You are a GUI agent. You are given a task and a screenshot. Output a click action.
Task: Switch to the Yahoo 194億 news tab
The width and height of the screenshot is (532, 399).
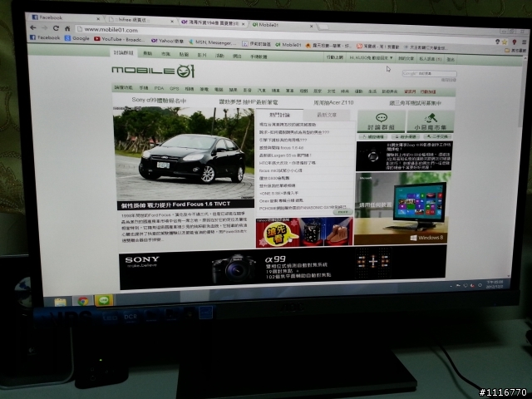[x=212, y=22]
